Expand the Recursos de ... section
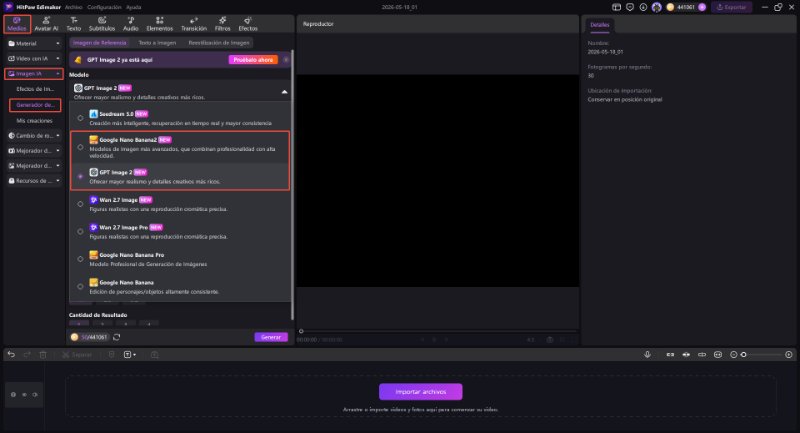Image resolution: width=800 pixels, height=433 pixels. pos(34,181)
